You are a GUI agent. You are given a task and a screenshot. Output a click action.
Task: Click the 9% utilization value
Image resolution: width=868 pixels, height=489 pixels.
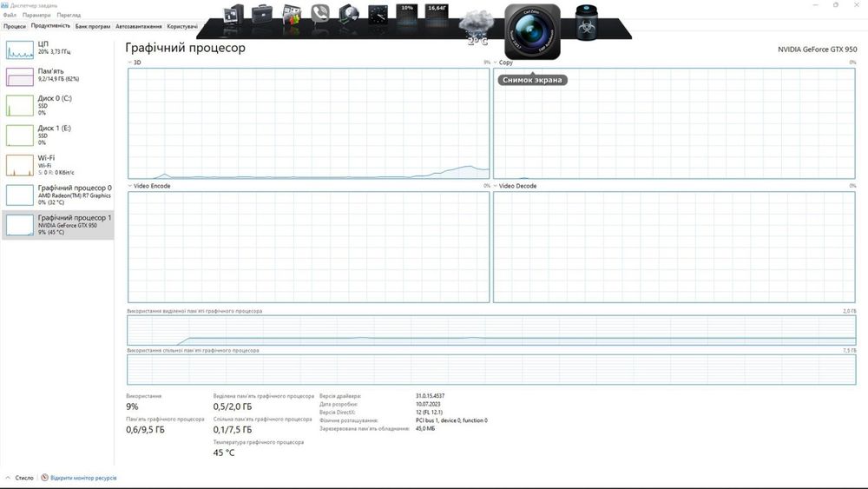(x=132, y=406)
